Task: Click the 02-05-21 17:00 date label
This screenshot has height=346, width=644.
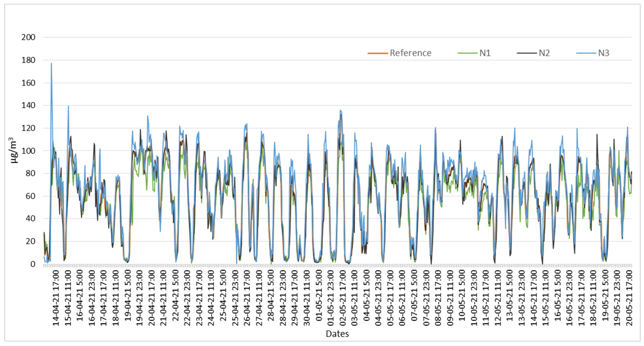Action: click(x=343, y=298)
